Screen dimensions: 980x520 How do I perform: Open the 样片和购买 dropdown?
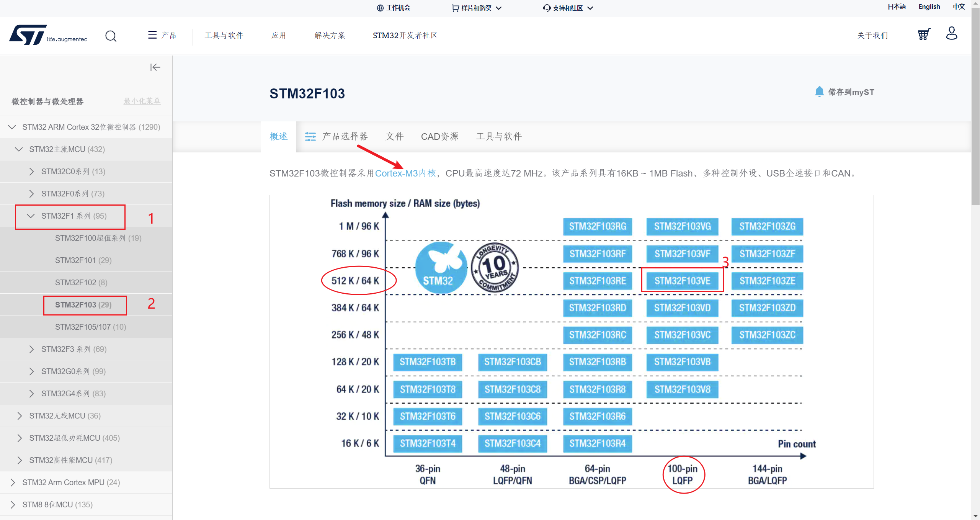tap(477, 8)
